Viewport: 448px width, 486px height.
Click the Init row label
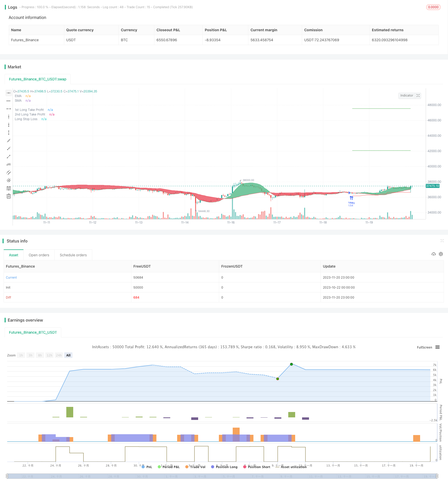coord(8,287)
